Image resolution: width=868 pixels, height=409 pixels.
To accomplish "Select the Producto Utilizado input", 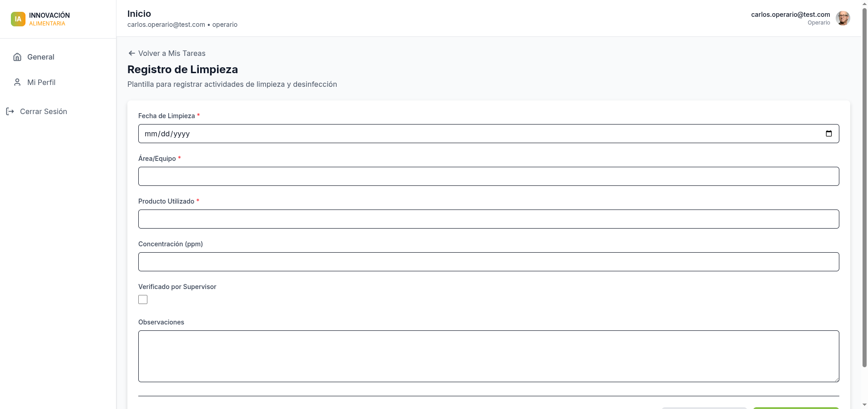I will click(488, 219).
